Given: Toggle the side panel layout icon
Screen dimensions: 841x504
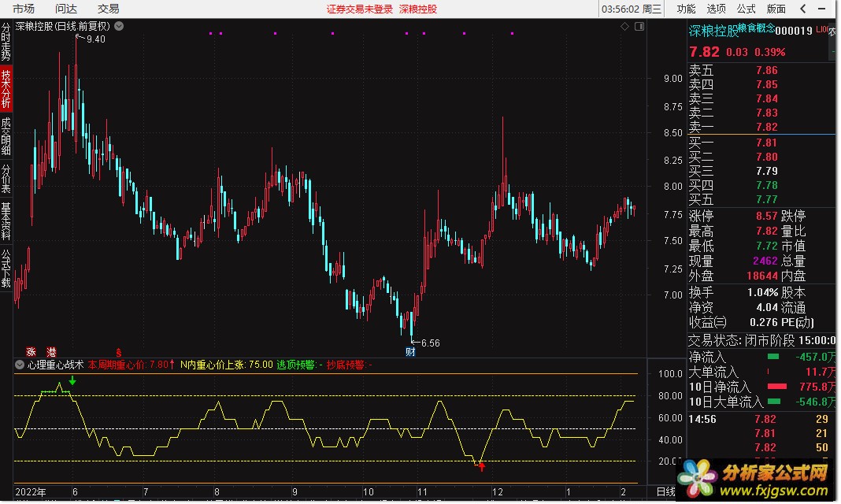Looking at the screenshot, I should pos(639,26).
